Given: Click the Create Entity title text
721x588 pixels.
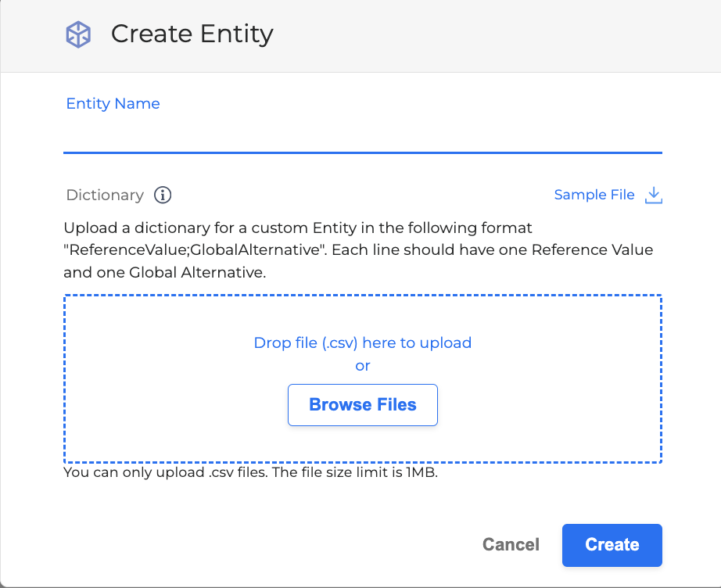Looking at the screenshot, I should pyautogui.click(x=192, y=34).
